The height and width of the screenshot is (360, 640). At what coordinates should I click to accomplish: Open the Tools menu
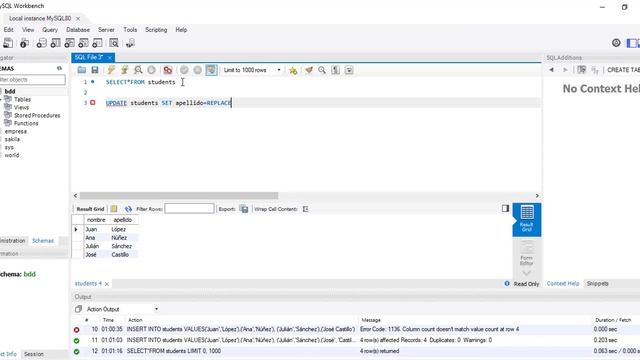130,30
